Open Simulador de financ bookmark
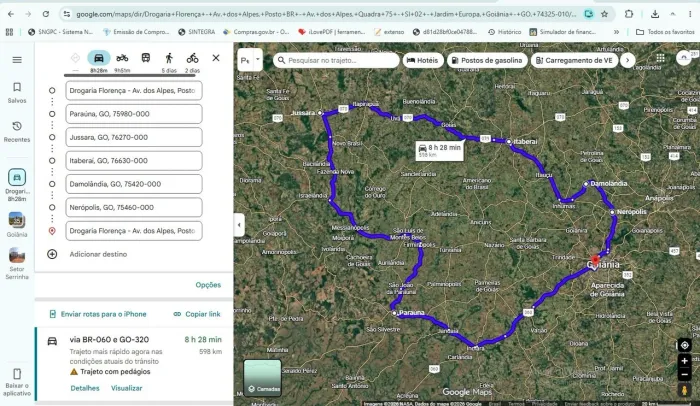700x406 pixels. pos(562,32)
